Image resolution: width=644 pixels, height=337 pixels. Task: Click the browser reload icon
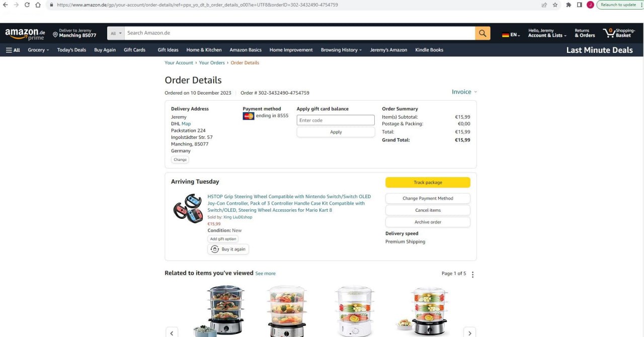(x=27, y=5)
